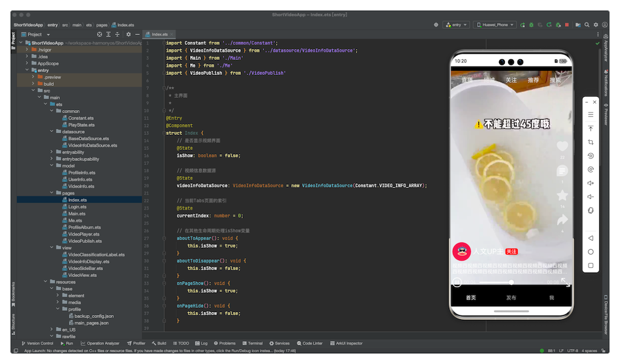This screenshot has width=620, height=364.
Task: Click the Run entry icon in toolbar
Action: 523,25
